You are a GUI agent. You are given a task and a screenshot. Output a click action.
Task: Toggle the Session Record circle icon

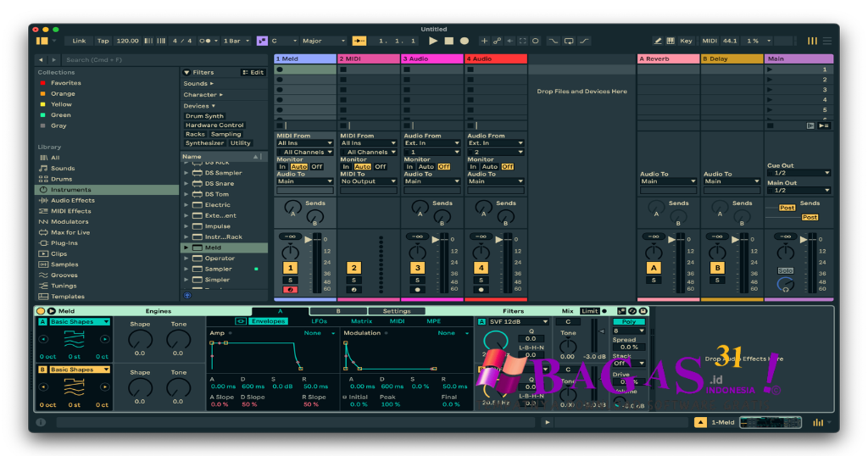[536, 41]
